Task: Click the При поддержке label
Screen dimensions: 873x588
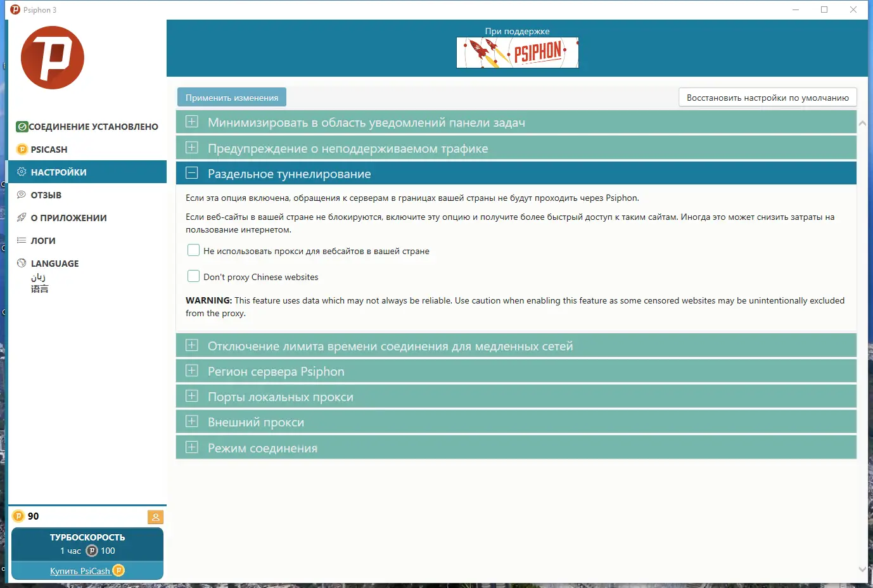Action: pyautogui.click(x=517, y=31)
